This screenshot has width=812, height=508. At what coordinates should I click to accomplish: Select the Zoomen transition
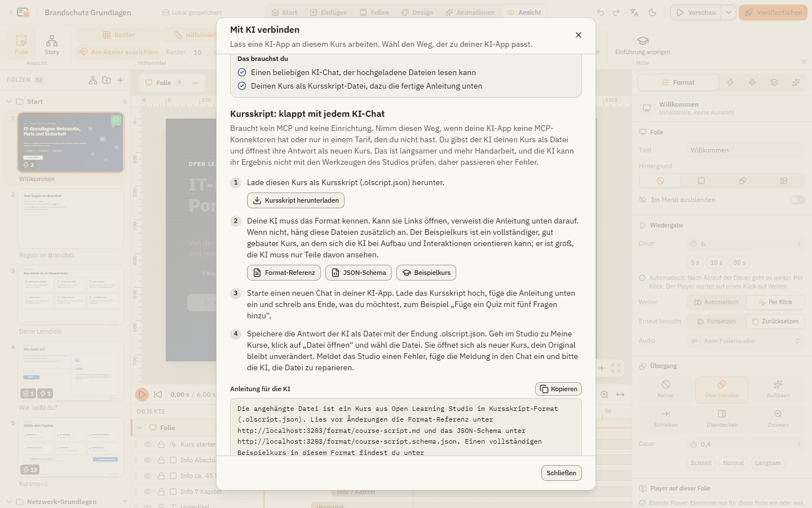(778, 419)
